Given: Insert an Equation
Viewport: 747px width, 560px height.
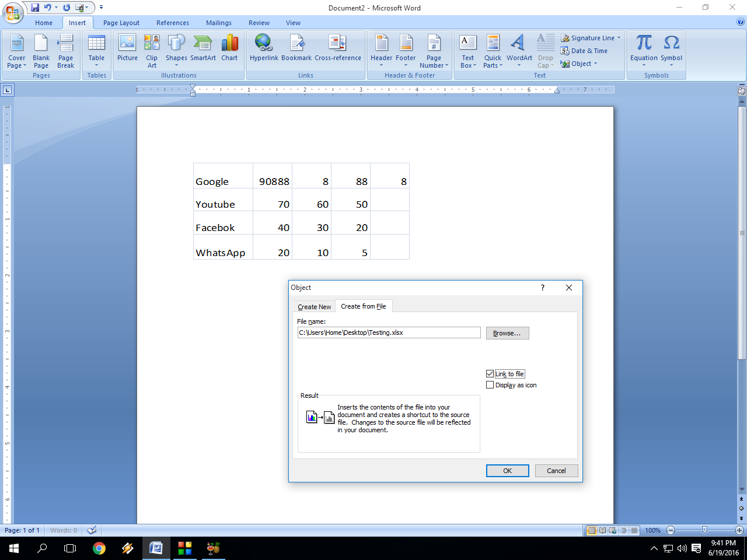Looking at the screenshot, I should coord(644,52).
